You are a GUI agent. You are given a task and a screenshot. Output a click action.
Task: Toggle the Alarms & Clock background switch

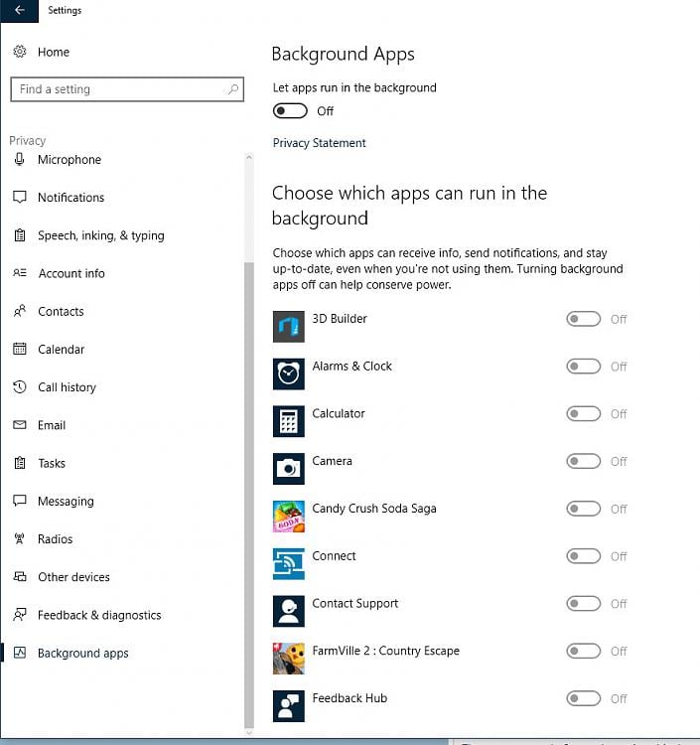pos(583,367)
